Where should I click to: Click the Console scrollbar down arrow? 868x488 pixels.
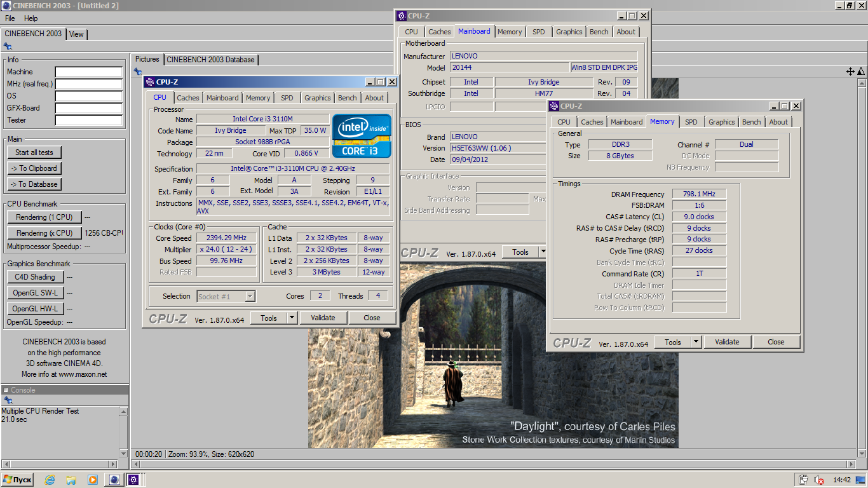tap(124, 453)
